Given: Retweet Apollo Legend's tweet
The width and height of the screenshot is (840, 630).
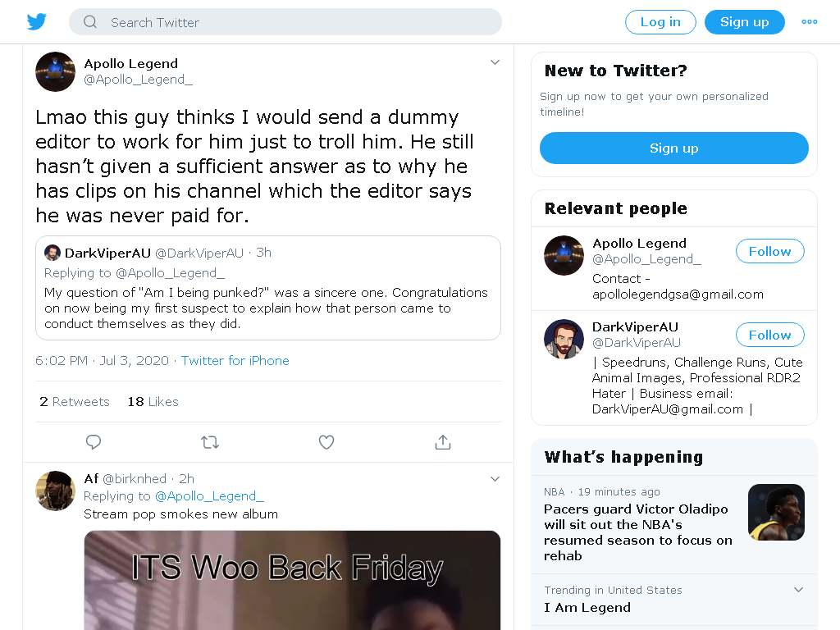Looking at the screenshot, I should pos(210,442).
